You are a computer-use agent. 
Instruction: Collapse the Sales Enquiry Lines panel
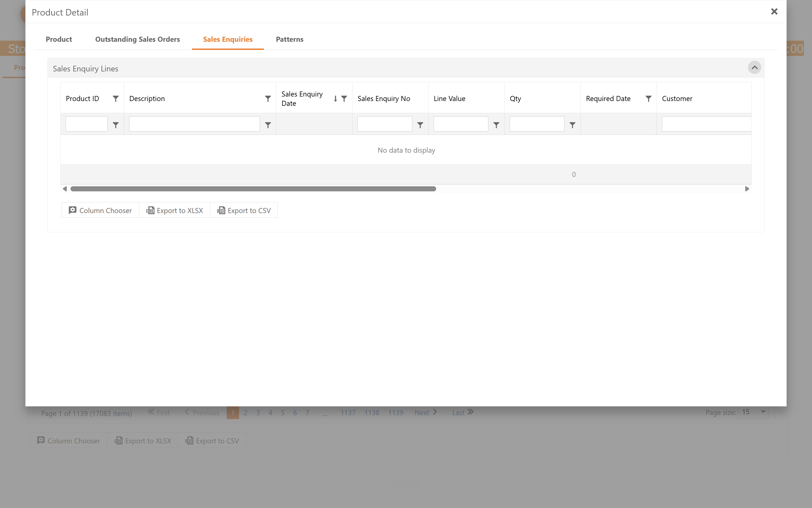(x=754, y=67)
